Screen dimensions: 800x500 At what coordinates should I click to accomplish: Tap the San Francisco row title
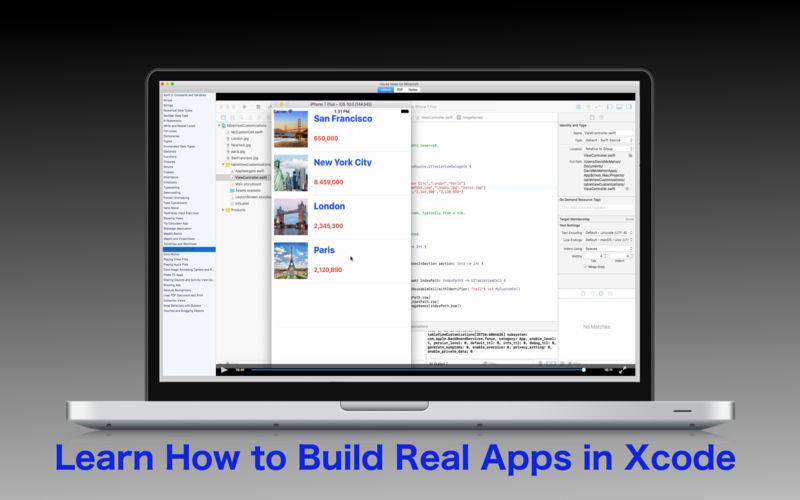point(343,118)
